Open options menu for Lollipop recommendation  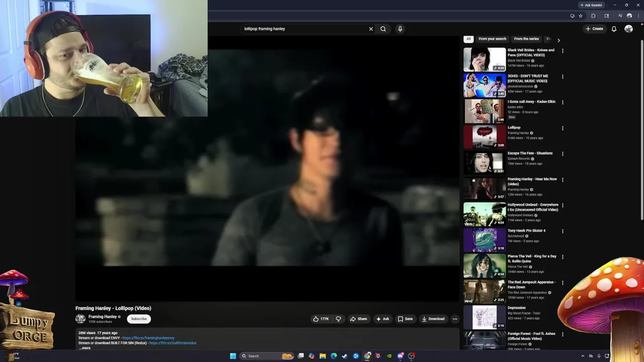click(562, 128)
